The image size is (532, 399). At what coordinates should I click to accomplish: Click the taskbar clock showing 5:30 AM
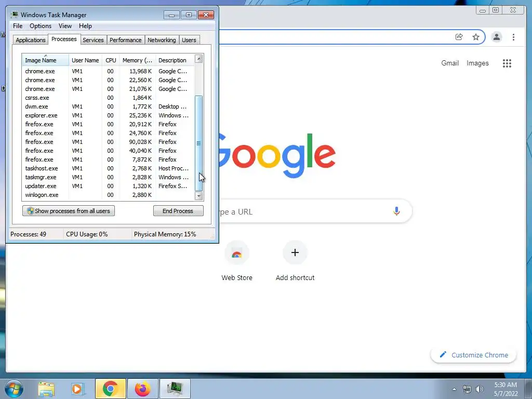tap(506, 389)
